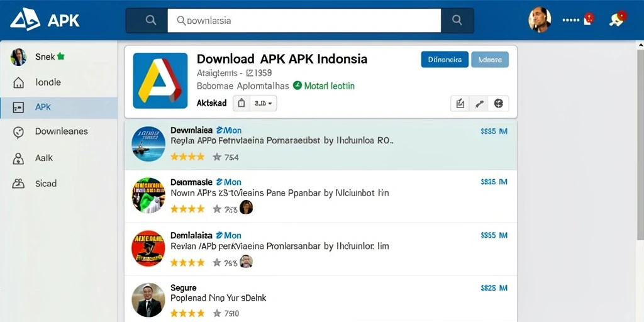644x322 pixels.
Task: Click the edit note icon in app card
Action: click(x=460, y=104)
